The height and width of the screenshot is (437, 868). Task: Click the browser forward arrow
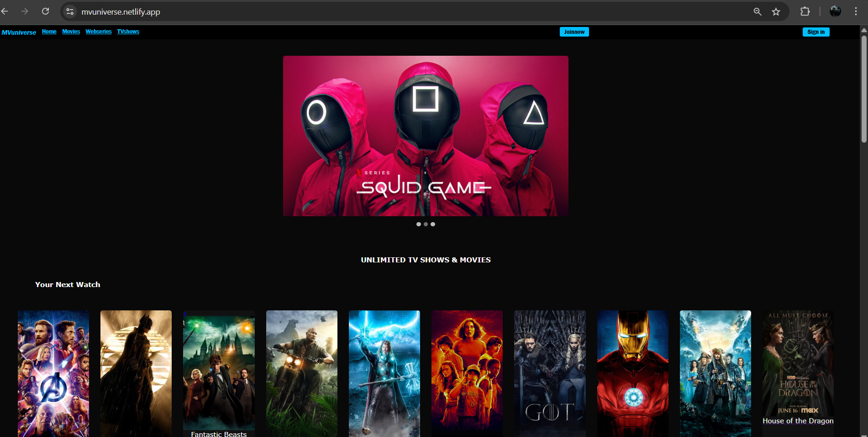[x=25, y=11]
